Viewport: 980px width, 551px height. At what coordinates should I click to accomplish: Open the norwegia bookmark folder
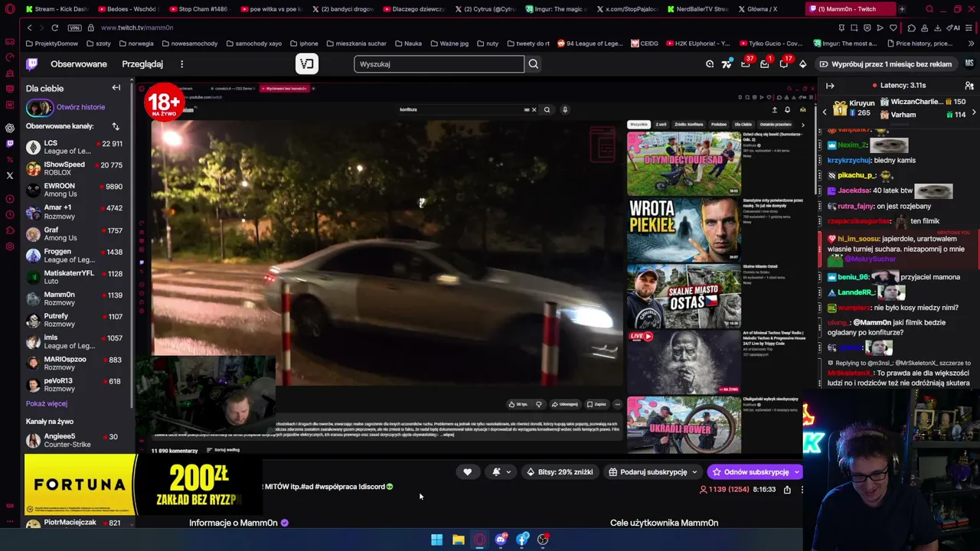136,44
